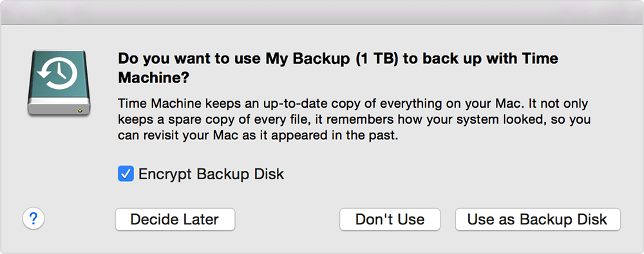Image resolution: width=644 pixels, height=254 pixels.
Task: Click the dialog's top title bar
Action: point(322,12)
